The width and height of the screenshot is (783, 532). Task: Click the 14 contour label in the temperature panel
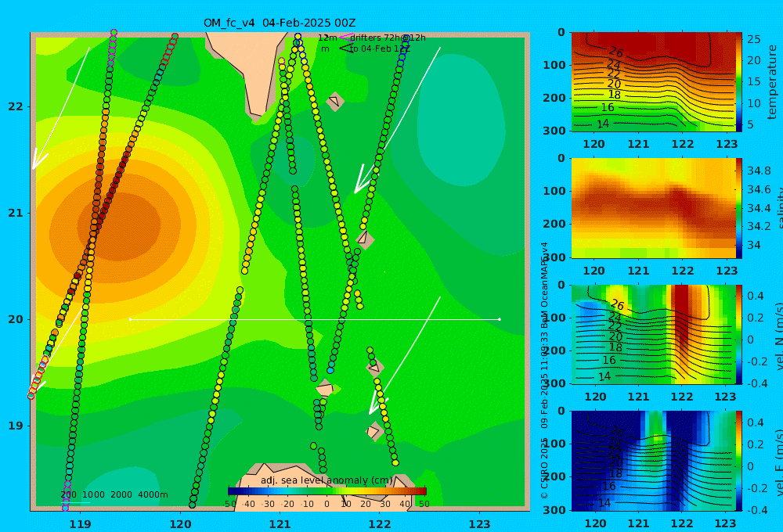pyautogui.click(x=603, y=124)
